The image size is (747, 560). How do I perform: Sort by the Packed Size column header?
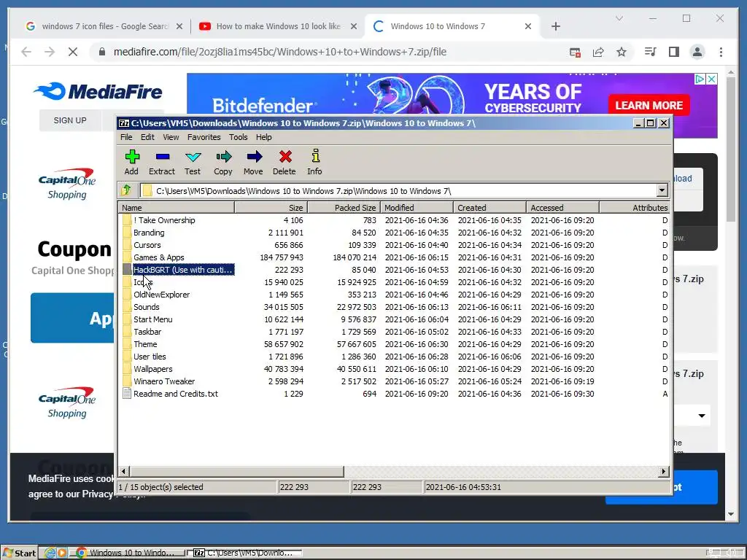pyautogui.click(x=344, y=208)
